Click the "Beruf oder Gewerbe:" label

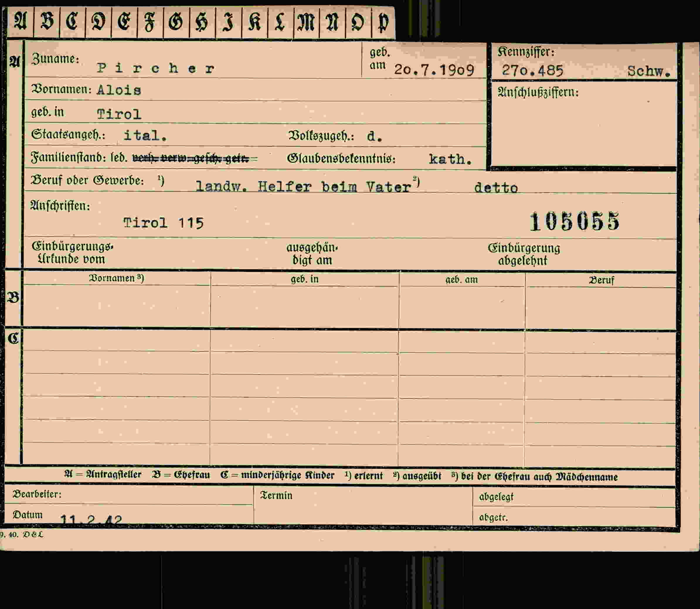click(87, 180)
